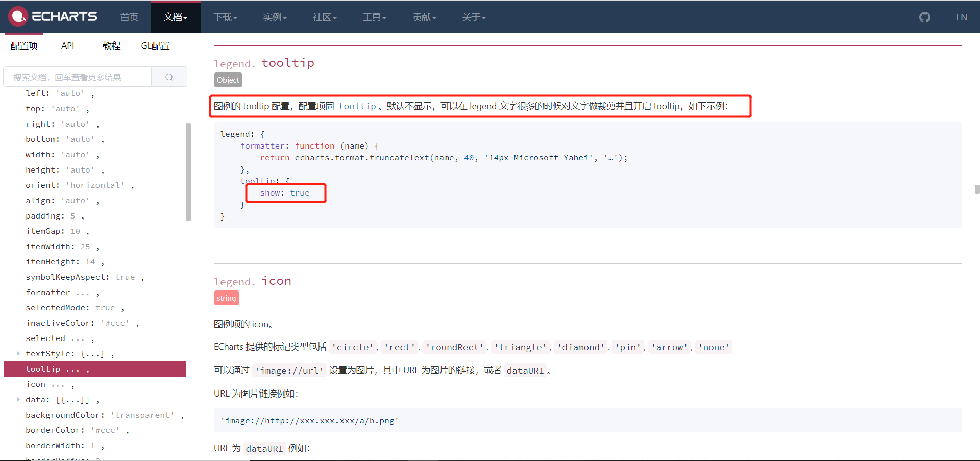Screen dimensions: 980x461
Task: Click the legend.tooltip section heading
Action: click(x=264, y=63)
